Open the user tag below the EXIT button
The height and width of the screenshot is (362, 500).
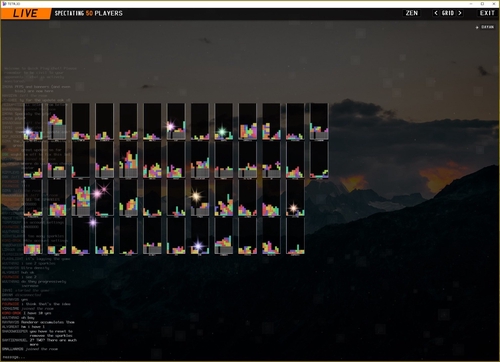coord(485,27)
